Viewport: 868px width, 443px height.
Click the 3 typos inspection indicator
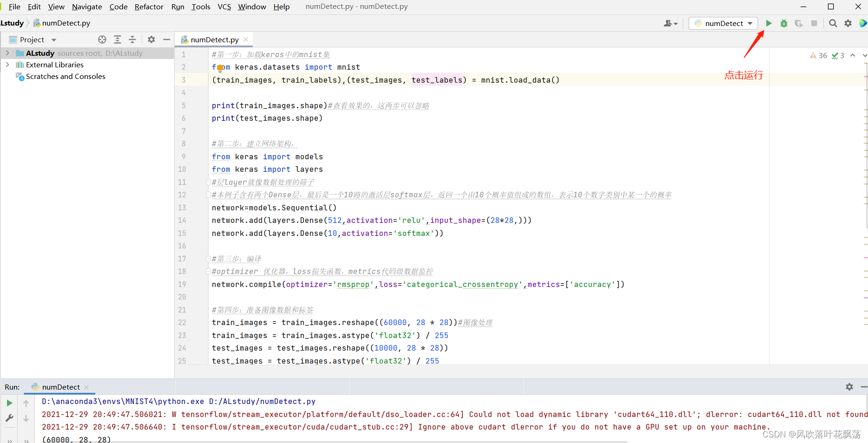[838, 55]
